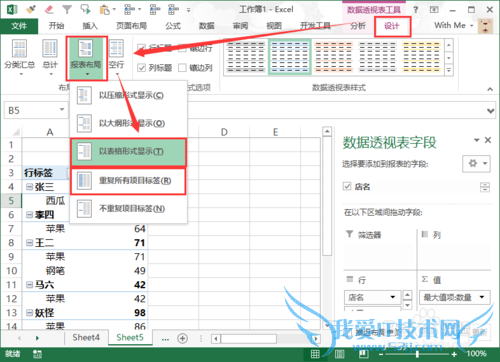Viewport: 500px width, 362px height.
Task: Open the Blank Rows (空行) button
Action: coord(116,57)
